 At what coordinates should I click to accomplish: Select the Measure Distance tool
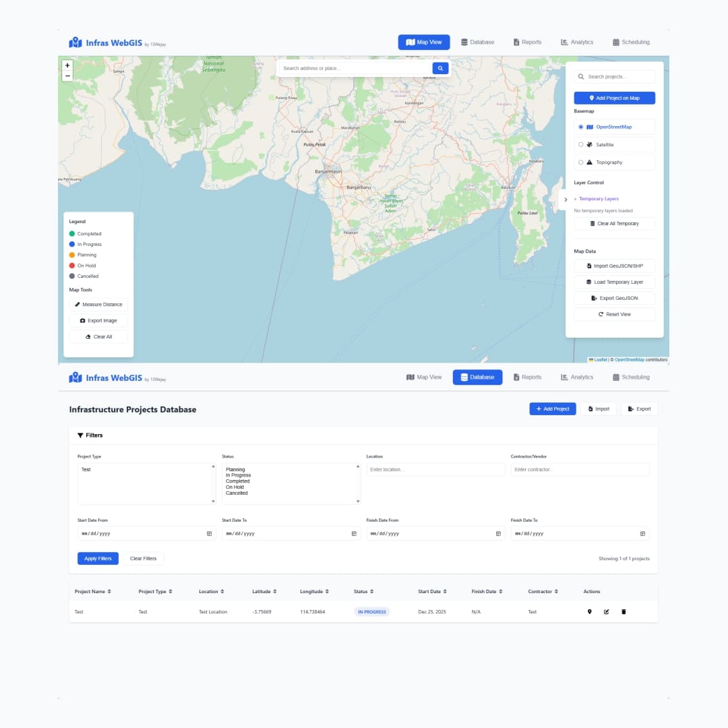[98, 304]
